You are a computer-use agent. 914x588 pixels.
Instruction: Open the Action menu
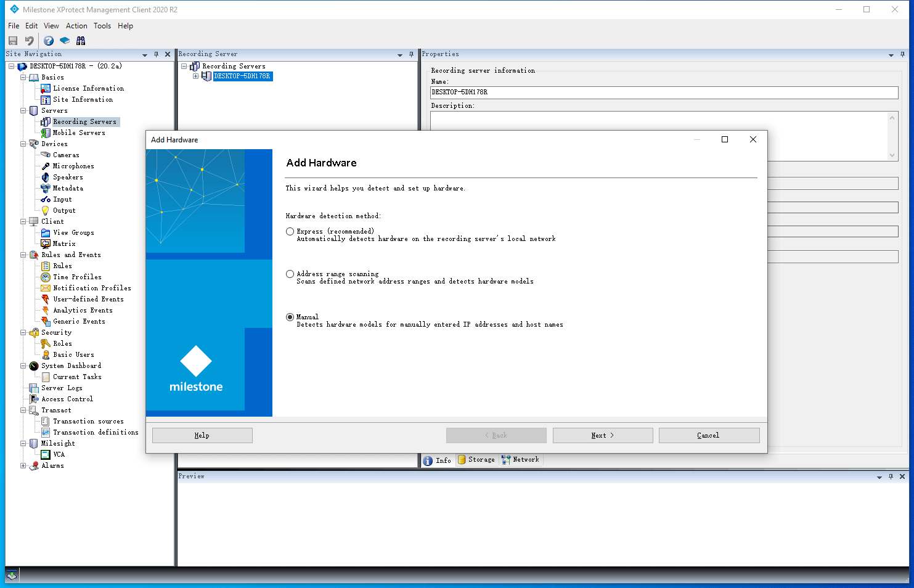76,26
